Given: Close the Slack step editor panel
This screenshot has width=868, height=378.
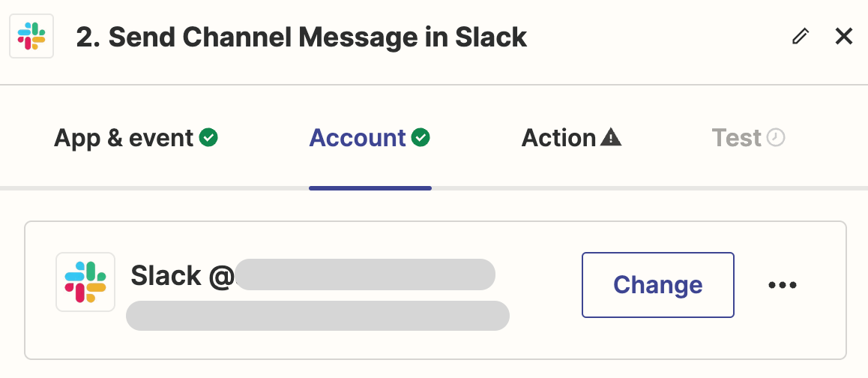Looking at the screenshot, I should (x=844, y=36).
